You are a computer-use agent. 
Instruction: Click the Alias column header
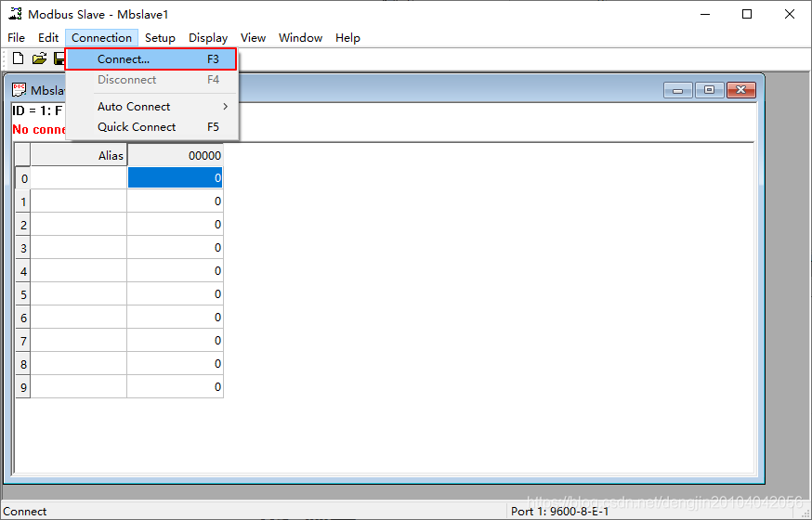tap(79, 155)
